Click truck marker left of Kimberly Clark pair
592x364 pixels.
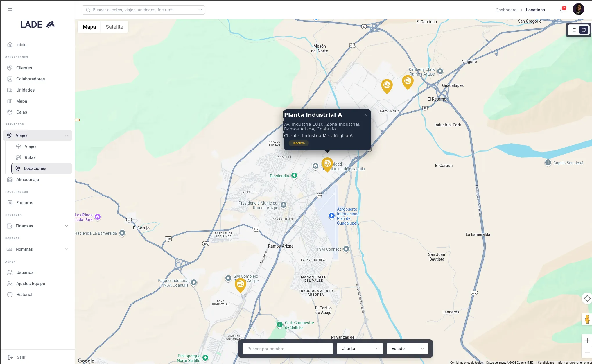coord(387,86)
